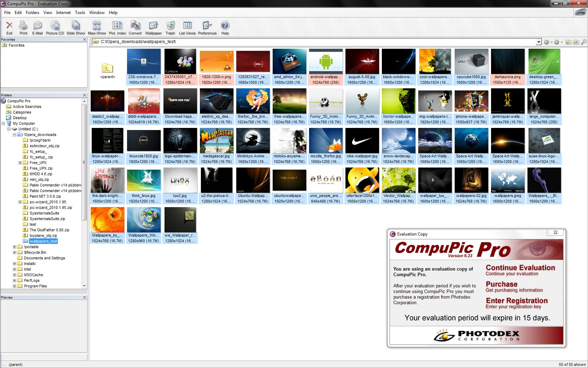
Task: Expand the pc-wizard_2010.1.95 folder node
Action: click(x=20, y=202)
